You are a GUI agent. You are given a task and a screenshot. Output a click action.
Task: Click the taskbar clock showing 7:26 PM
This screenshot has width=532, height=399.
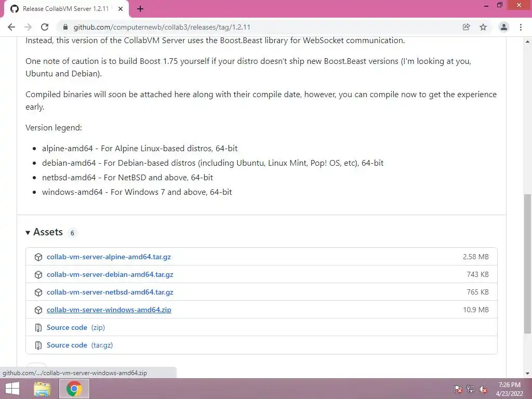click(x=510, y=389)
